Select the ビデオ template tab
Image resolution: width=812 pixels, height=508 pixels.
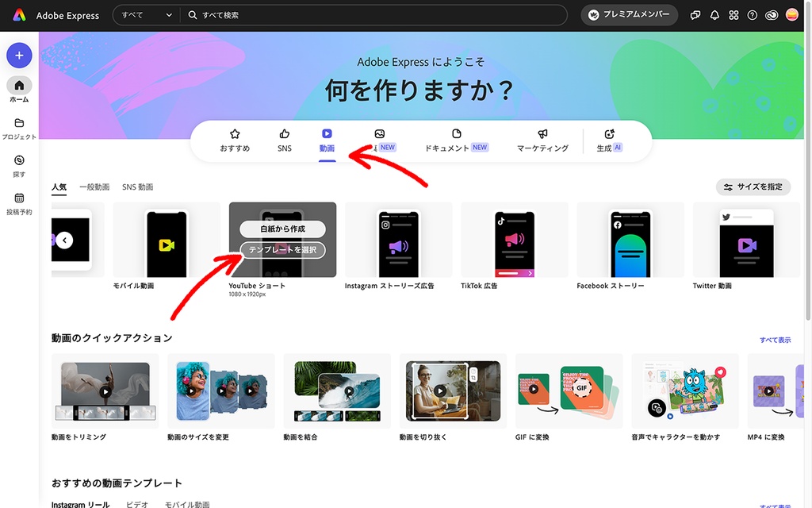coord(137,504)
